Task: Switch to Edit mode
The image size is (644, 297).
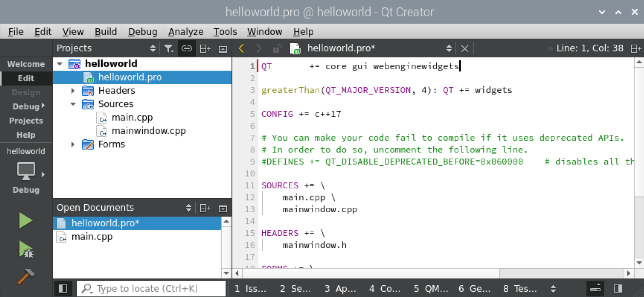Action: (26, 78)
